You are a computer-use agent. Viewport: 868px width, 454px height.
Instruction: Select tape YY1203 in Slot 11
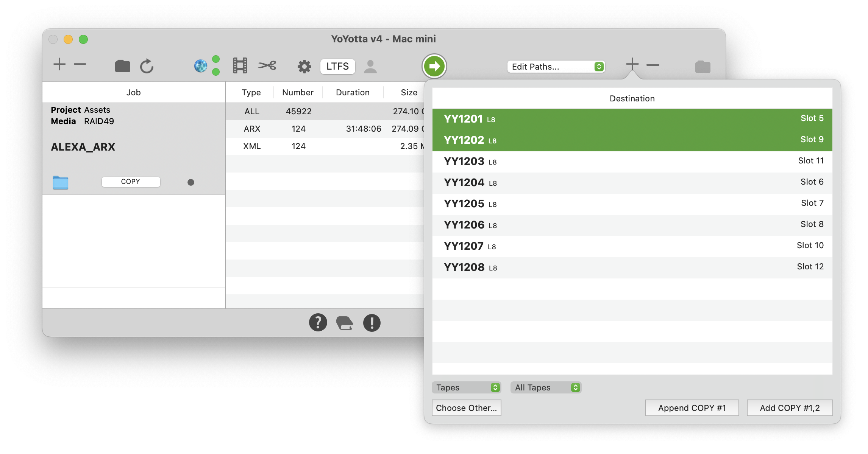coord(632,162)
